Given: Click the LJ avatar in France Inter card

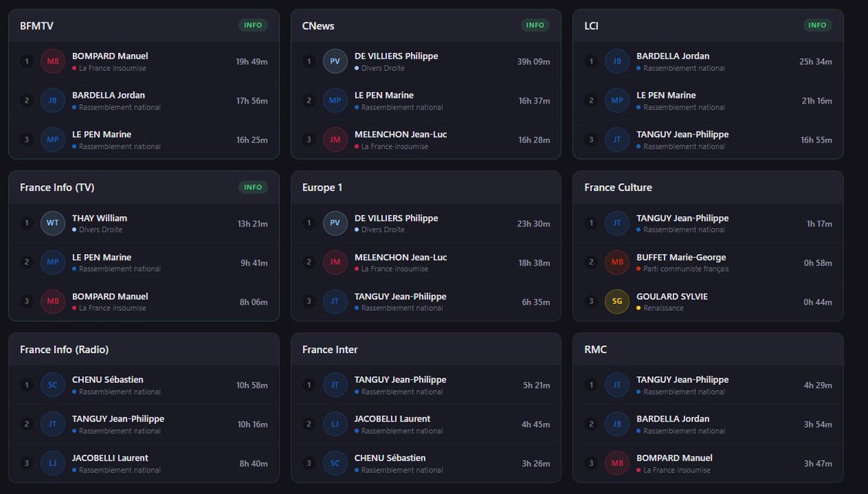Looking at the screenshot, I should click(335, 424).
